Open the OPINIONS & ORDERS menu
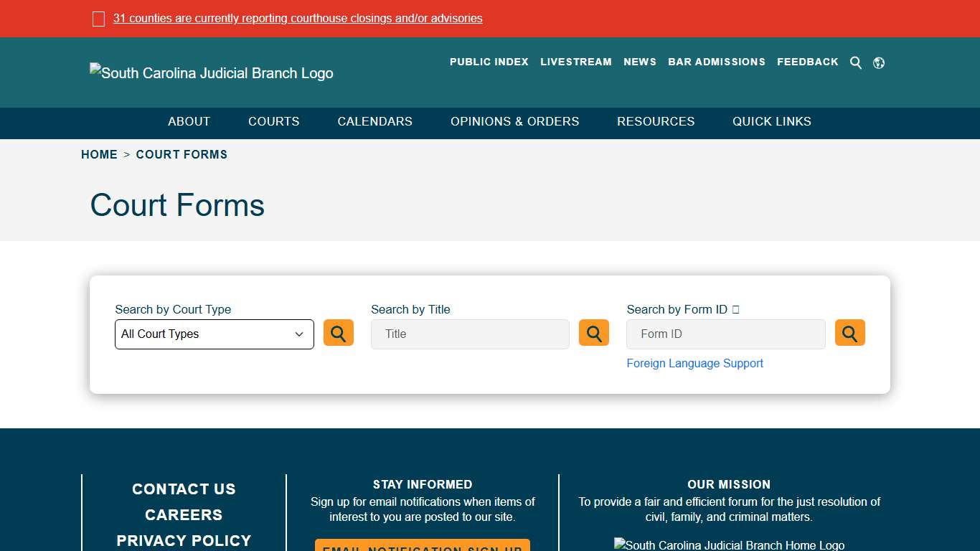Viewport: 980px width, 551px height. pos(514,122)
